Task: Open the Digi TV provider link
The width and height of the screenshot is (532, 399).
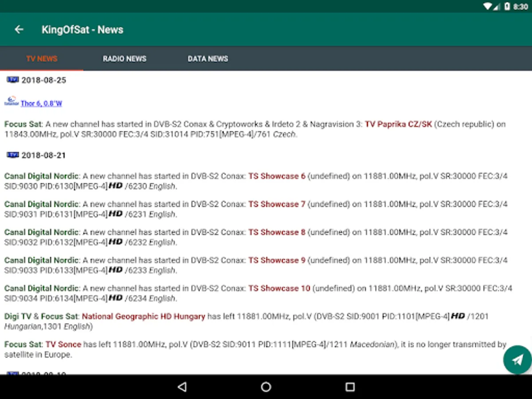Action: click(x=18, y=317)
